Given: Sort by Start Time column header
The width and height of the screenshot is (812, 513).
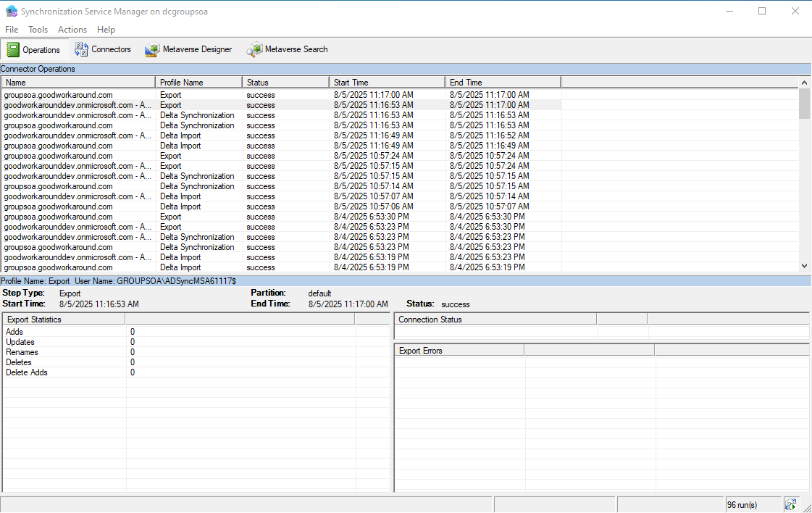Looking at the screenshot, I should tap(387, 83).
